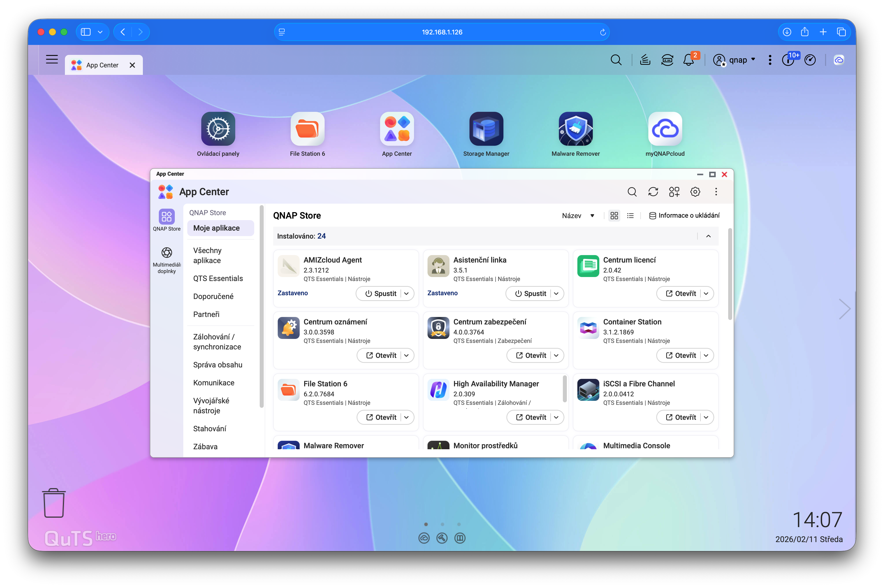Viewport: 884px width, 588px height.
Task: Select QTS Essentials category
Action: click(x=218, y=278)
